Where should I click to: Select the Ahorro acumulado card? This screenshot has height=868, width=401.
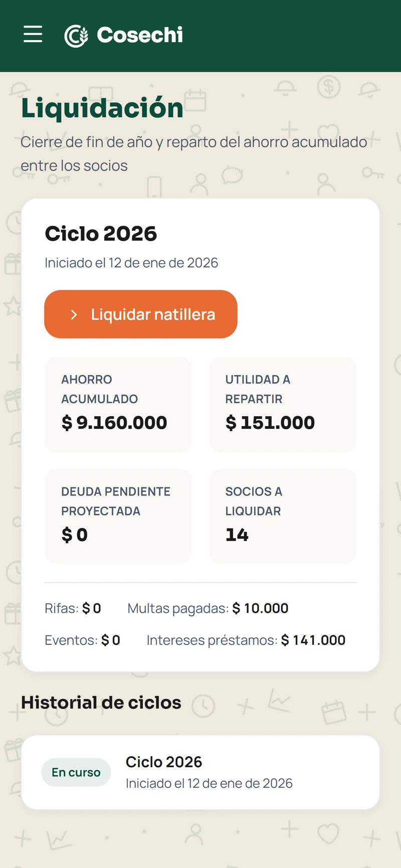click(118, 405)
